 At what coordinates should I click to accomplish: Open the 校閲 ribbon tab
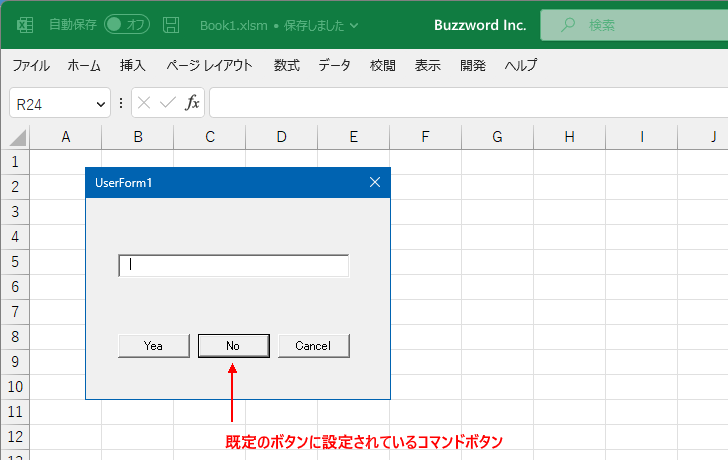(383, 65)
